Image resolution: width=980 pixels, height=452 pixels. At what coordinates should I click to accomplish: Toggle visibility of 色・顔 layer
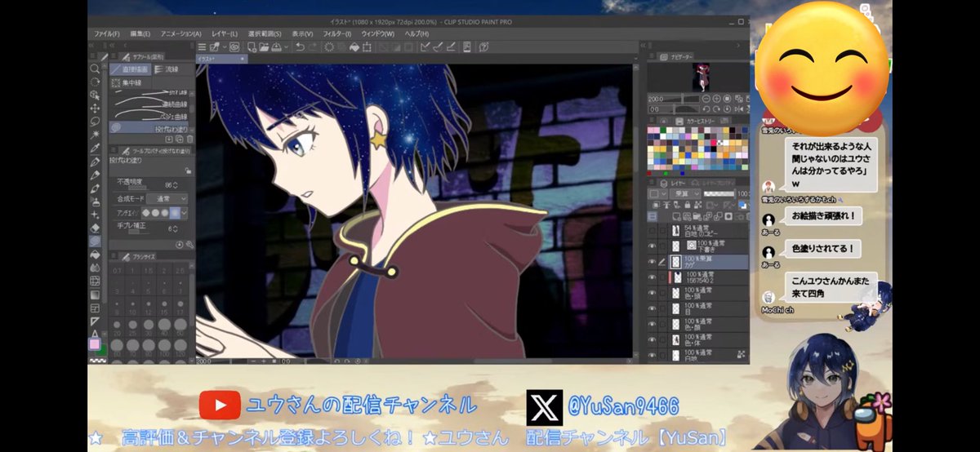pos(653,323)
